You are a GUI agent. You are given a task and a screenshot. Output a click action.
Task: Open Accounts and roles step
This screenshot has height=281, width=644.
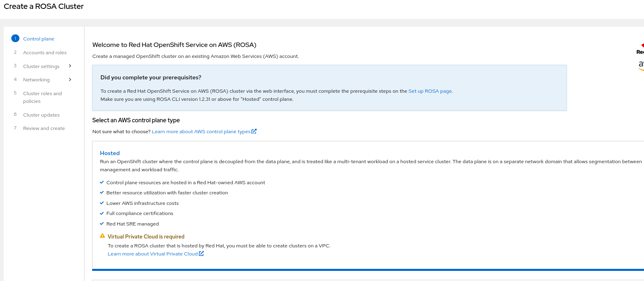[x=44, y=53]
